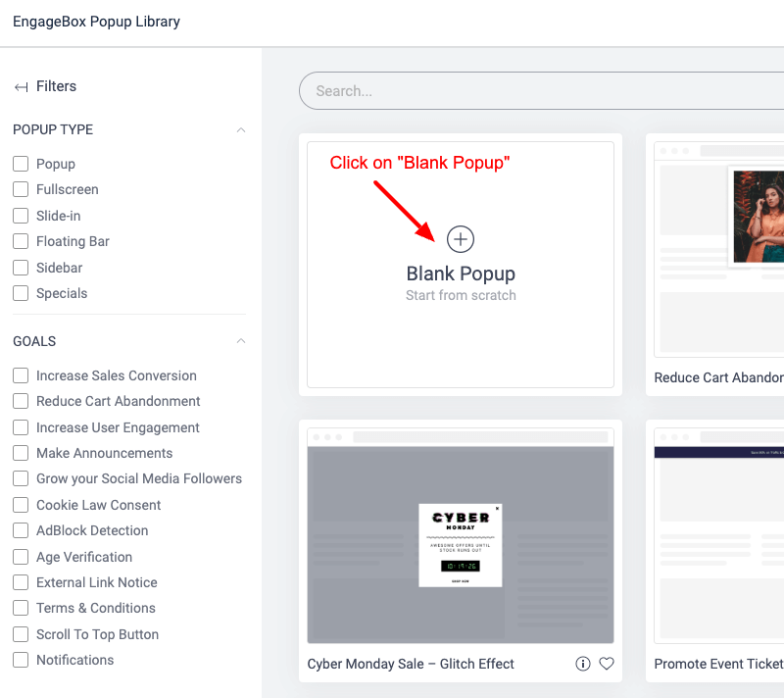The width and height of the screenshot is (784, 698).
Task: Click the Blank Popup title text
Action: tap(461, 274)
